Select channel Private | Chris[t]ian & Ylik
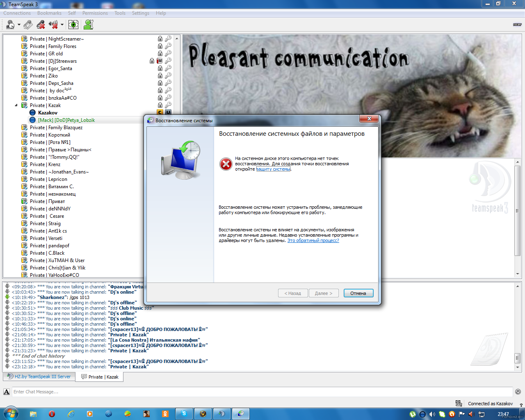The image size is (525, 420). coord(58,268)
